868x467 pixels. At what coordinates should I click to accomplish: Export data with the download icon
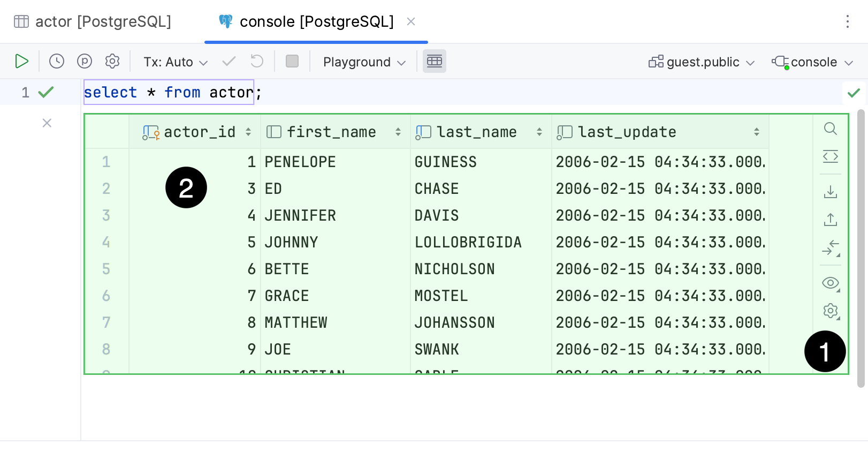830,192
